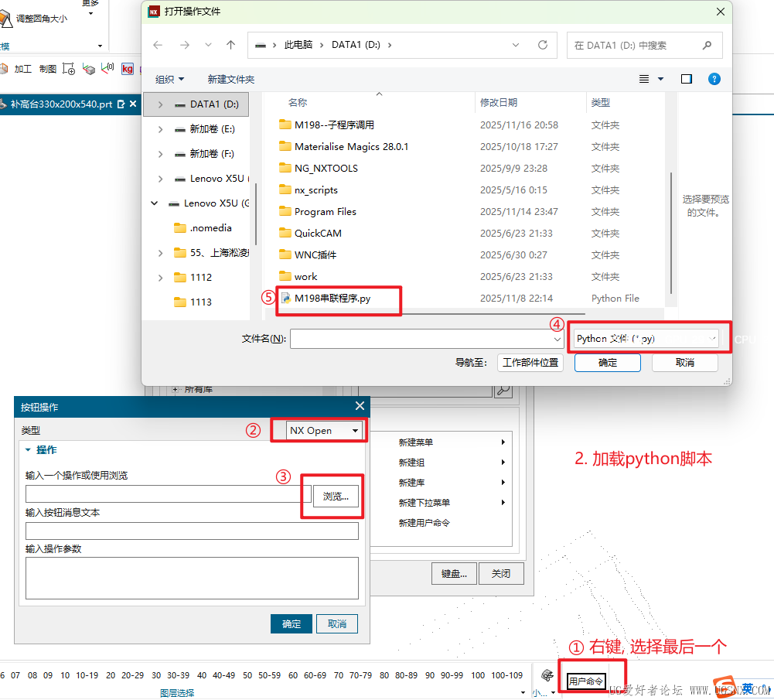
Task: Click the gear-like icon left of 用户命令
Action: 547,674
